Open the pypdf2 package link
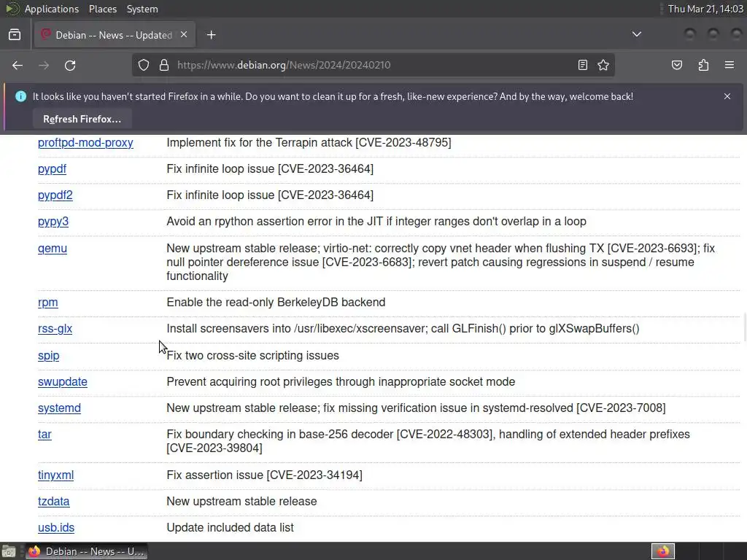747x560 pixels. (x=55, y=195)
